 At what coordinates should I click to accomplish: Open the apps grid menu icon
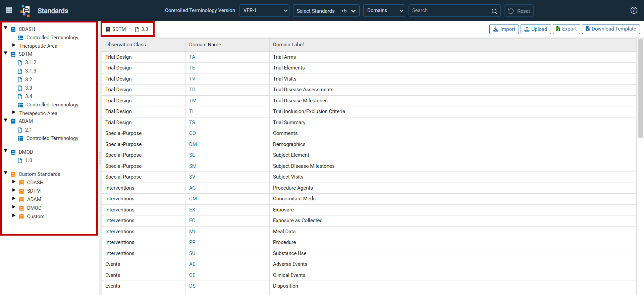click(x=9, y=10)
